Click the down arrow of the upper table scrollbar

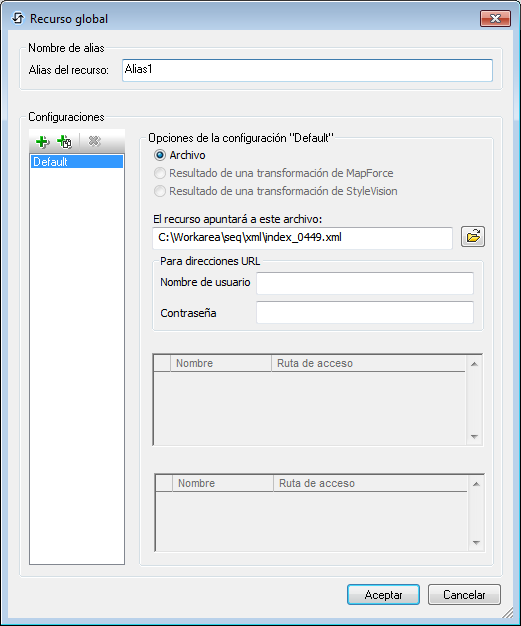(x=474, y=437)
